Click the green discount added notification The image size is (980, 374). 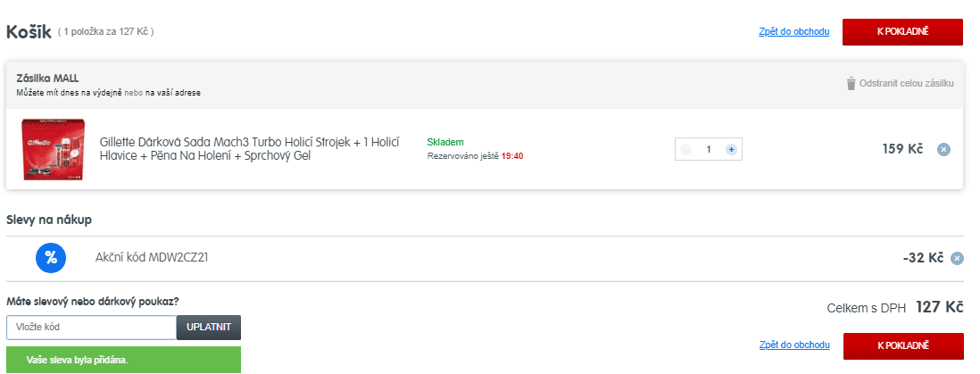coord(123,361)
